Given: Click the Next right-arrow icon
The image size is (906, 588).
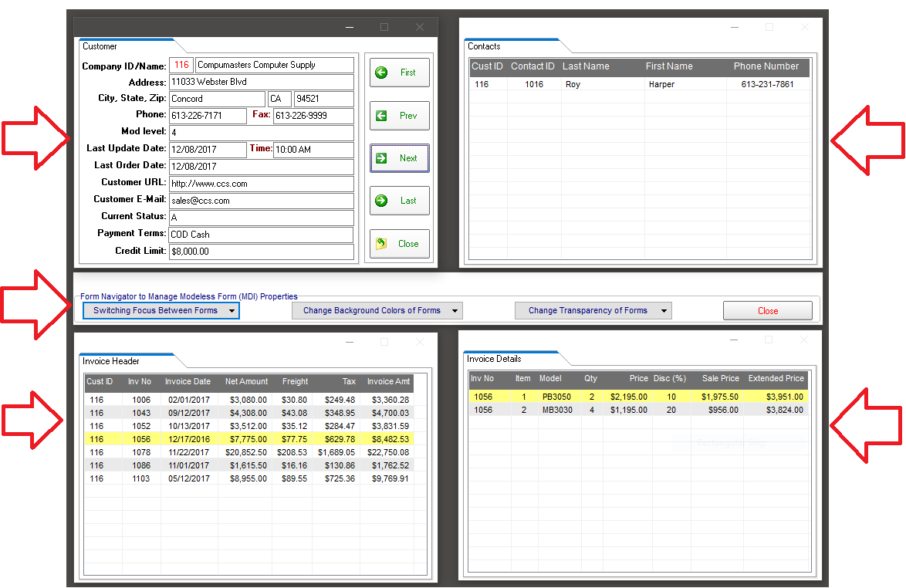Looking at the screenshot, I should pyautogui.click(x=381, y=158).
